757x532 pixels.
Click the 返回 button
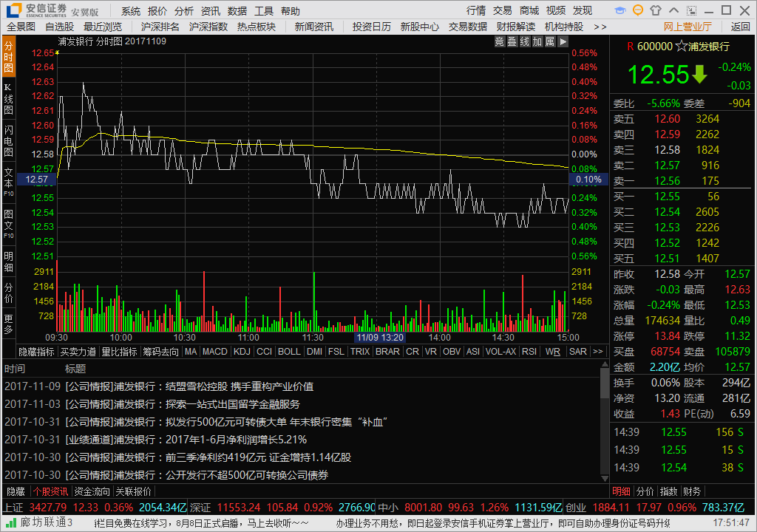click(740, 27)
